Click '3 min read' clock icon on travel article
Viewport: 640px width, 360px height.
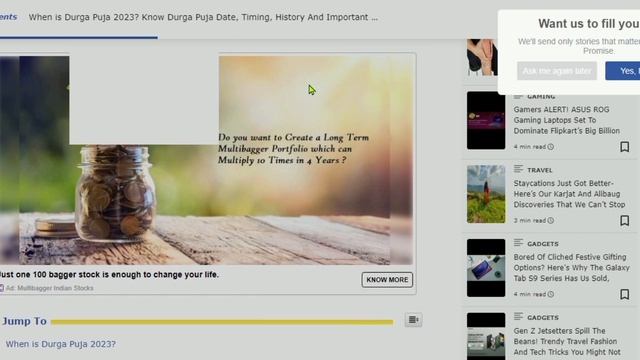tap(551, 220)
